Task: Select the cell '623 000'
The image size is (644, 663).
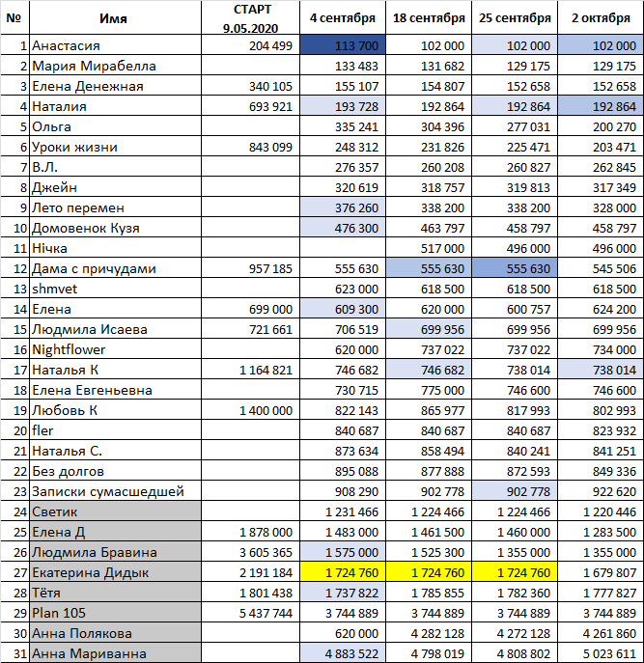Action: coord(343,289)
